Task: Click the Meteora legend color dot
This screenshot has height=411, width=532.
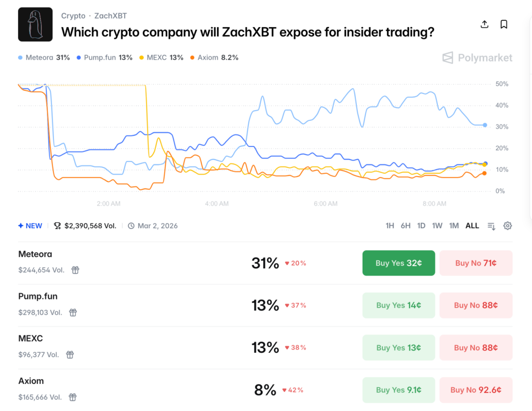Action: [x=20, y=58]
